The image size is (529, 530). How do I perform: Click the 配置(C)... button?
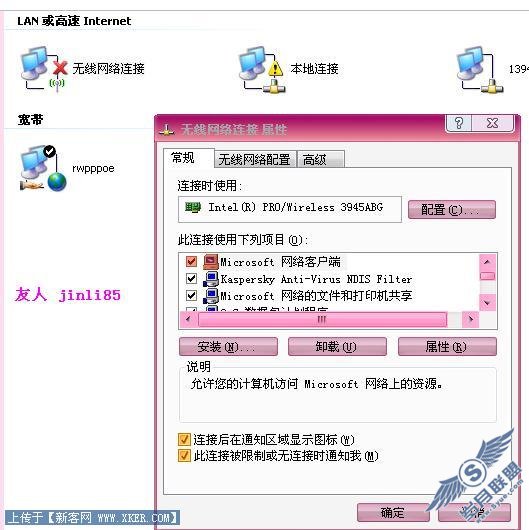pos(452,210)
